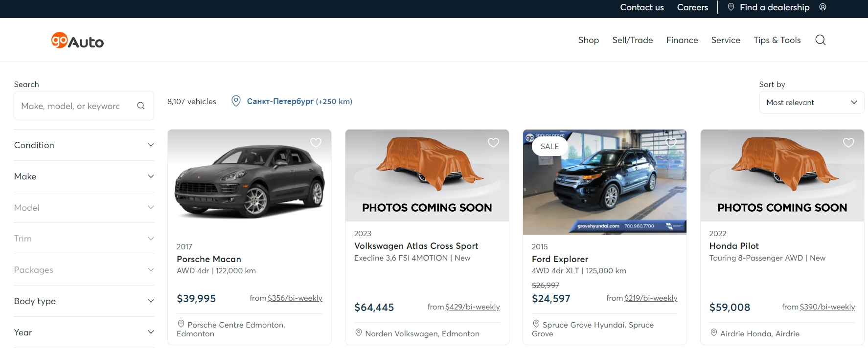
Task: Click the pin icon by Spruce Grove Hyundai
Action: tap(536, 324)
